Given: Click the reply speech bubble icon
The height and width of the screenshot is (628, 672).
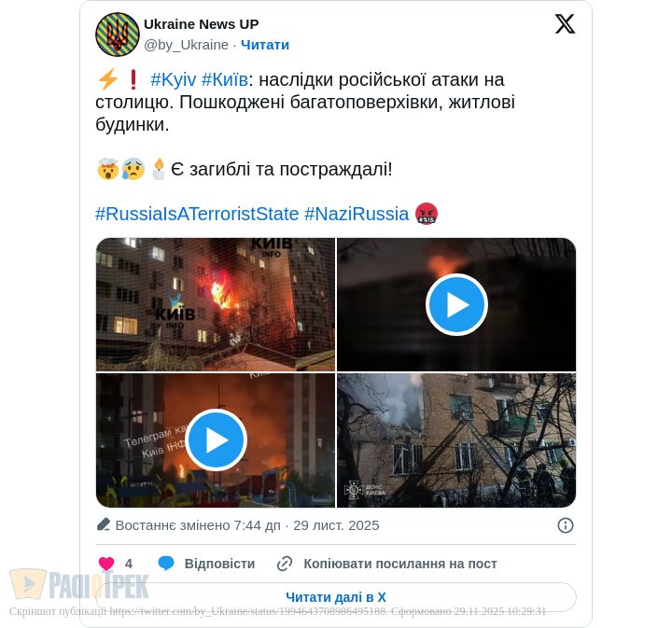Looking at the screenshot, I should 166,564.
